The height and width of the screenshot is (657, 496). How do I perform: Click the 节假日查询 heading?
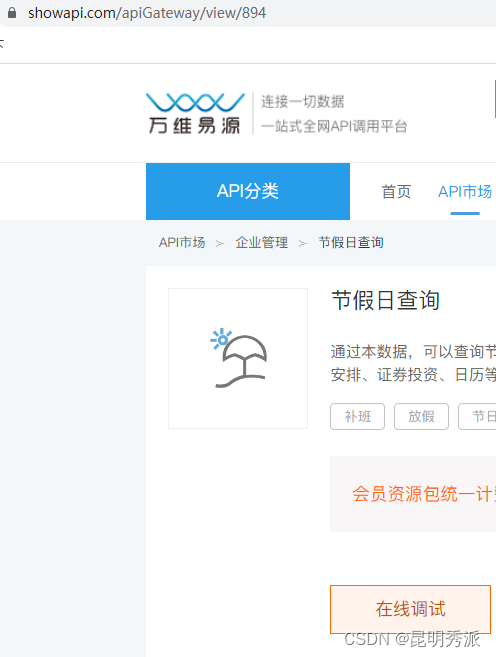coord(385,300)
